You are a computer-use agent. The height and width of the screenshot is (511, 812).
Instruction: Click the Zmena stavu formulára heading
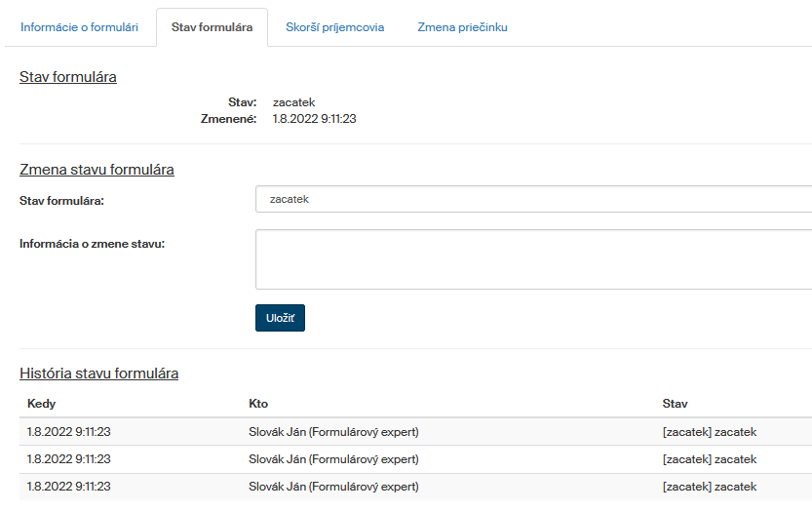tap(97, 170)
